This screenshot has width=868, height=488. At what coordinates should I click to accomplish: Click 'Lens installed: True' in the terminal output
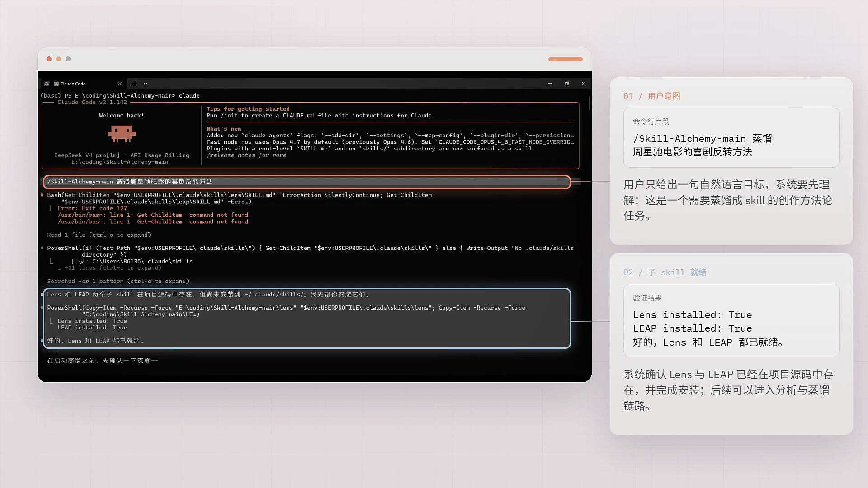[92, 321]
